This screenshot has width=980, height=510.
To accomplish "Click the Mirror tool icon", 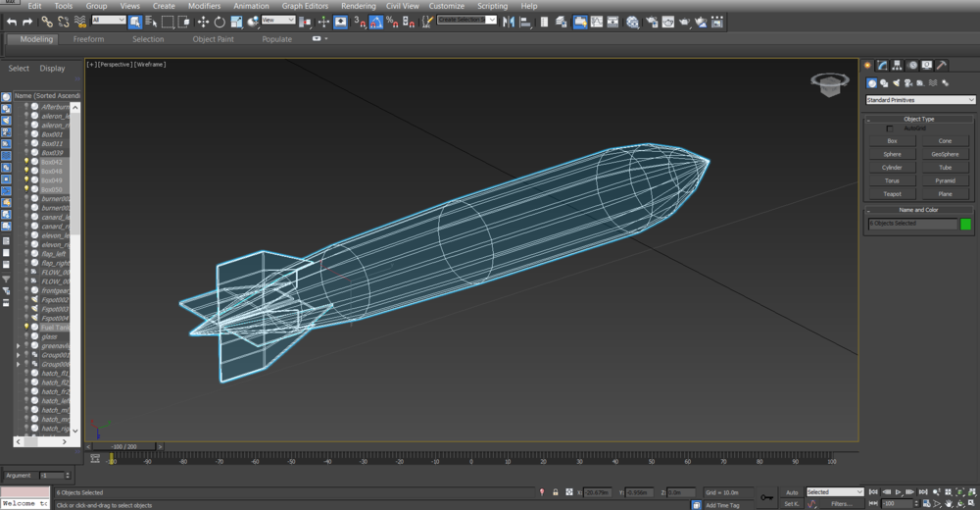I will pos(509,22).
